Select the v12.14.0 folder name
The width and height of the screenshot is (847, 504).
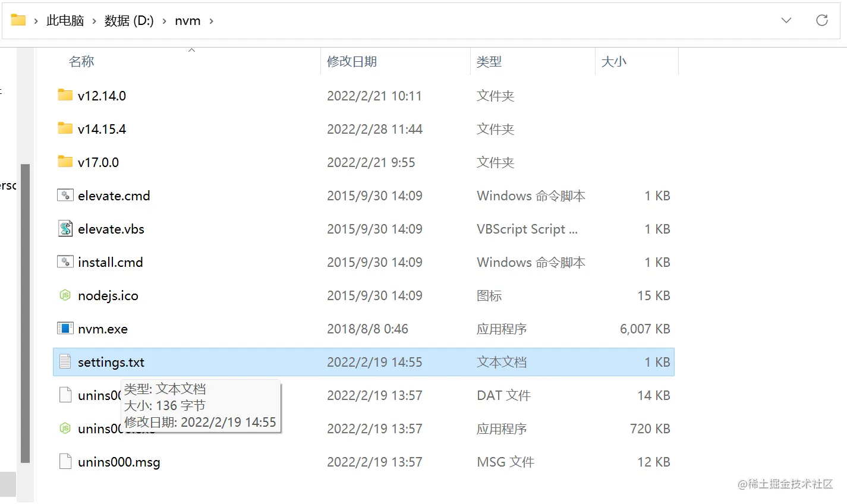[x=102, y=96]
